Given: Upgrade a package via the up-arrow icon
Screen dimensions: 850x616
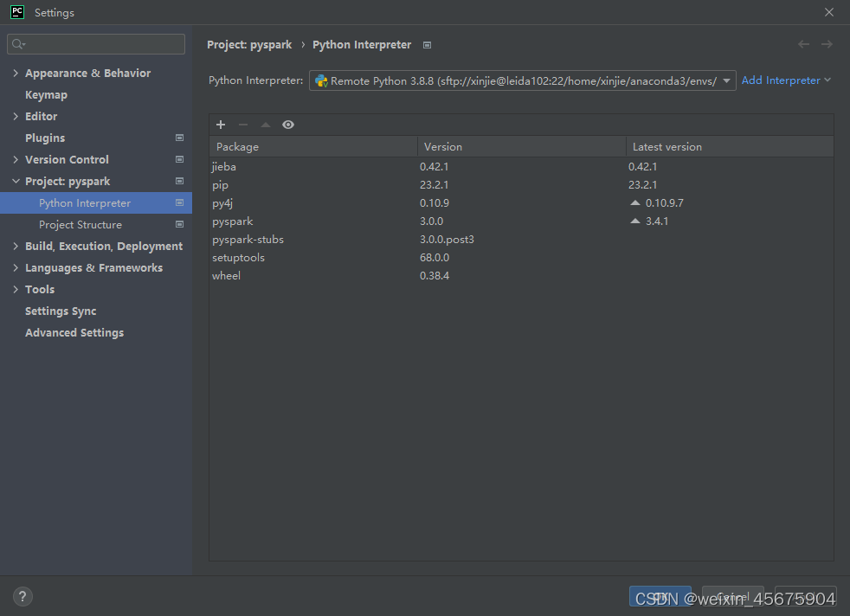Looking at the screenshot, I should 265,125.
